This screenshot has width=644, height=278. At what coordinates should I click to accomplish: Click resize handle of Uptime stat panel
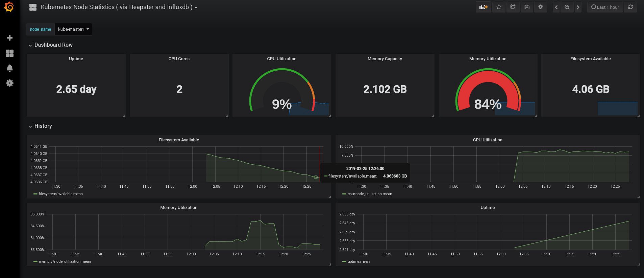point(124,116)
